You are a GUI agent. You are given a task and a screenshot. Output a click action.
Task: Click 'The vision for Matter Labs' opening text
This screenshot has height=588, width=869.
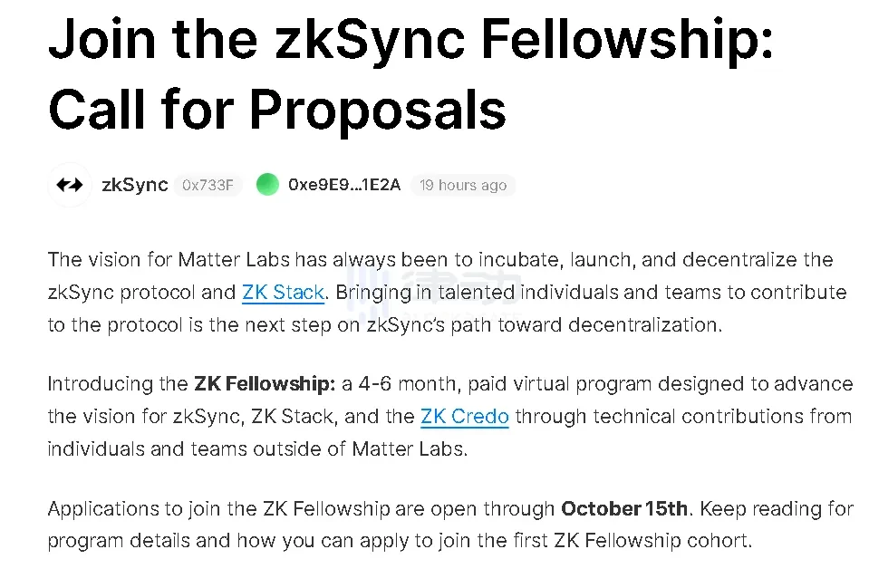168,260
